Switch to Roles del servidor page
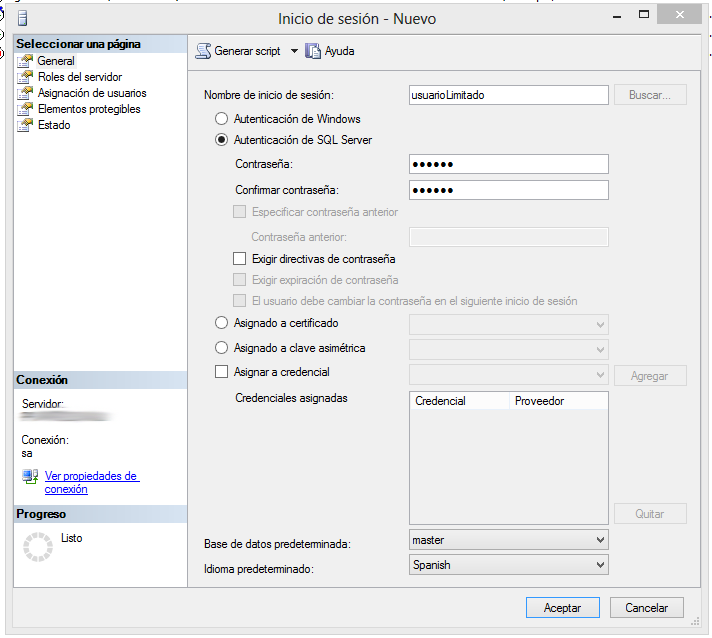Image resolution: width=712 pixels, height=638 pixels. (80, 77)
